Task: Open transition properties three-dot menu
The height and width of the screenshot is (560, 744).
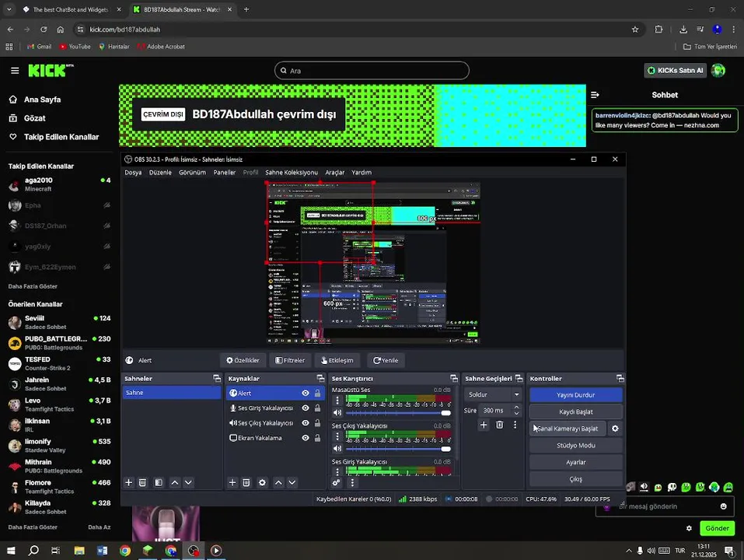Action: point(515,425)
